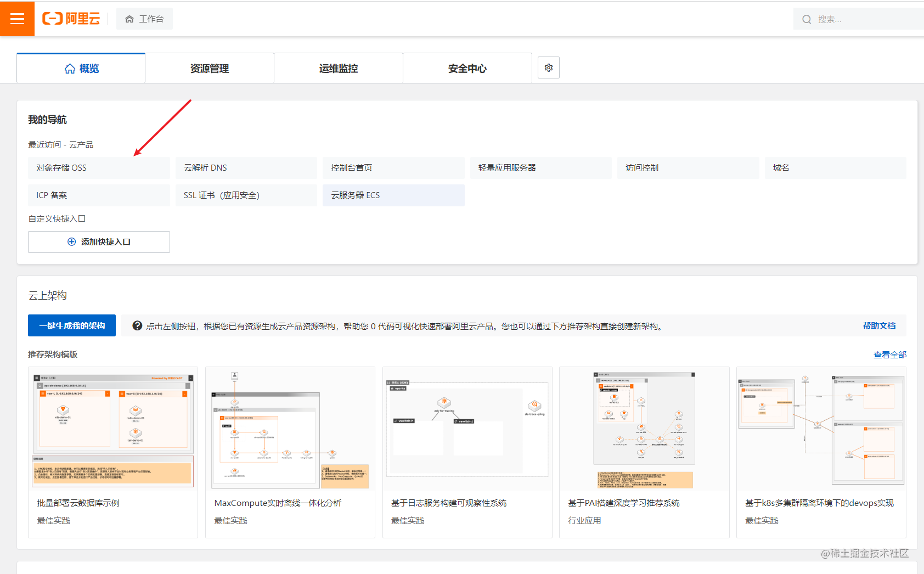Open 云解析 DNS shortcut
This screenshot has width=924, height=574.
246,168
